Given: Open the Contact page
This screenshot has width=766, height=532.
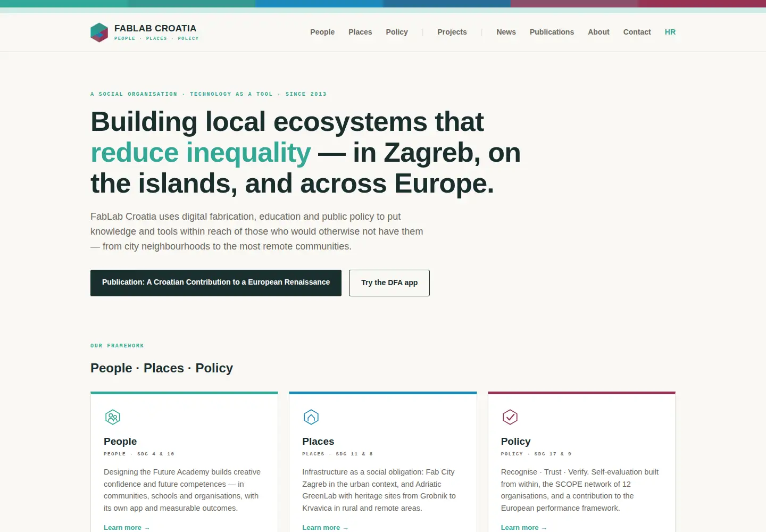Looking at the screenshot, I should (x=637, y=32).
